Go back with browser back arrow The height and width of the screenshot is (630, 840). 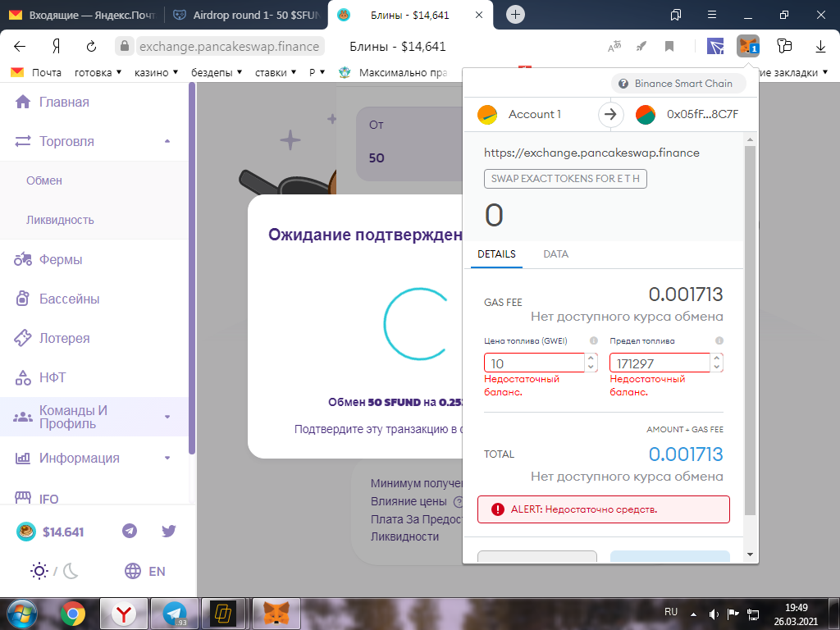click(20, 47)
